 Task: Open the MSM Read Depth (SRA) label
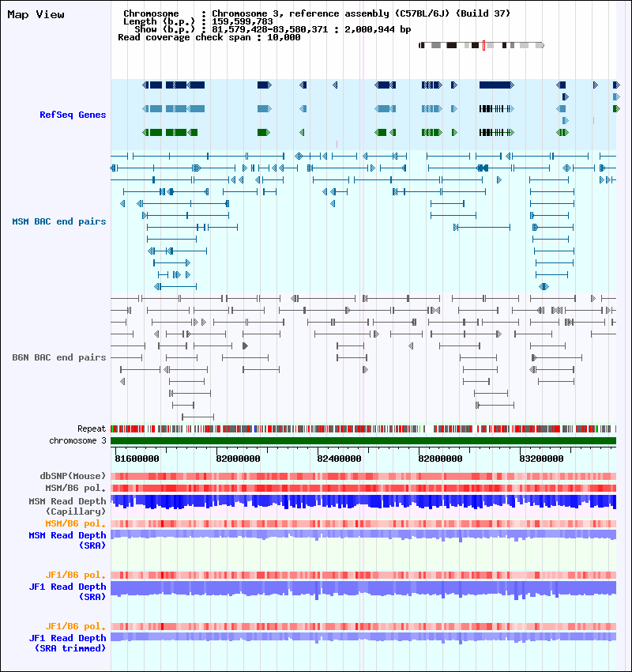[67, 541]
